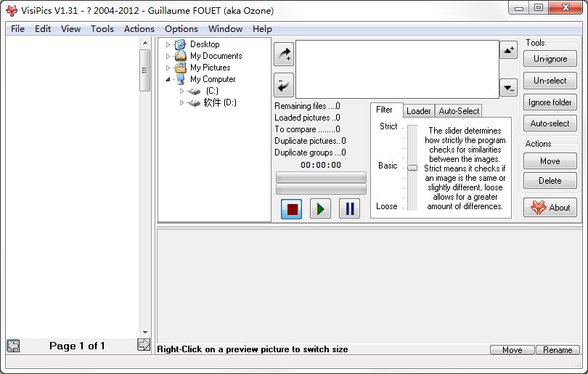Image resolution: width=588 pixels, height=374 pixels.
Task: Click the Delete button under Actions
Action: point(550,181)
